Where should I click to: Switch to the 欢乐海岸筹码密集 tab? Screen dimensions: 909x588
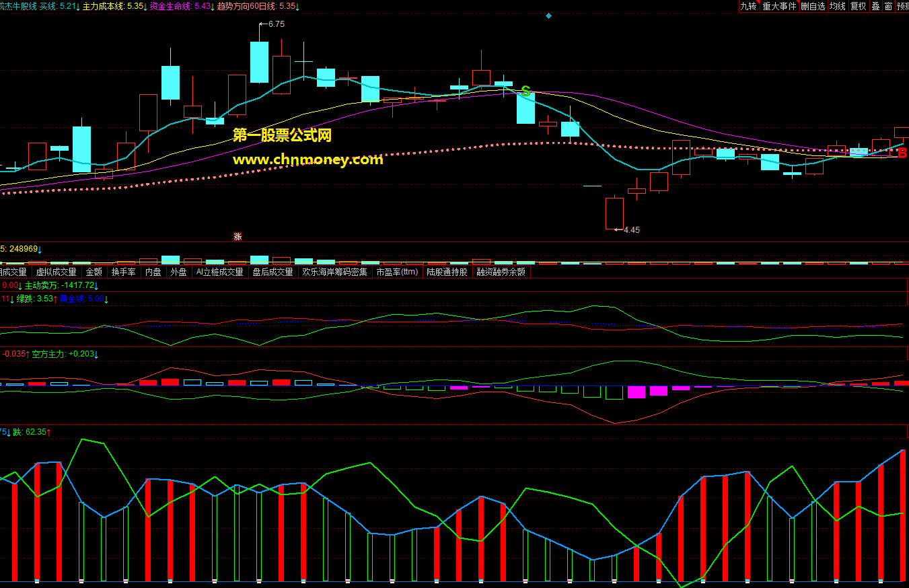335,272
